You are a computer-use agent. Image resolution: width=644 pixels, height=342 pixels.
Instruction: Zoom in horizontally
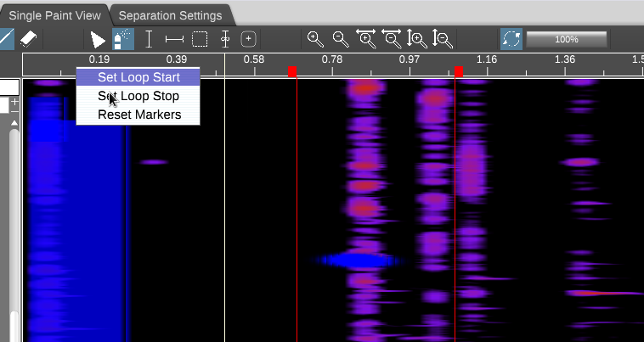[366, 39]
